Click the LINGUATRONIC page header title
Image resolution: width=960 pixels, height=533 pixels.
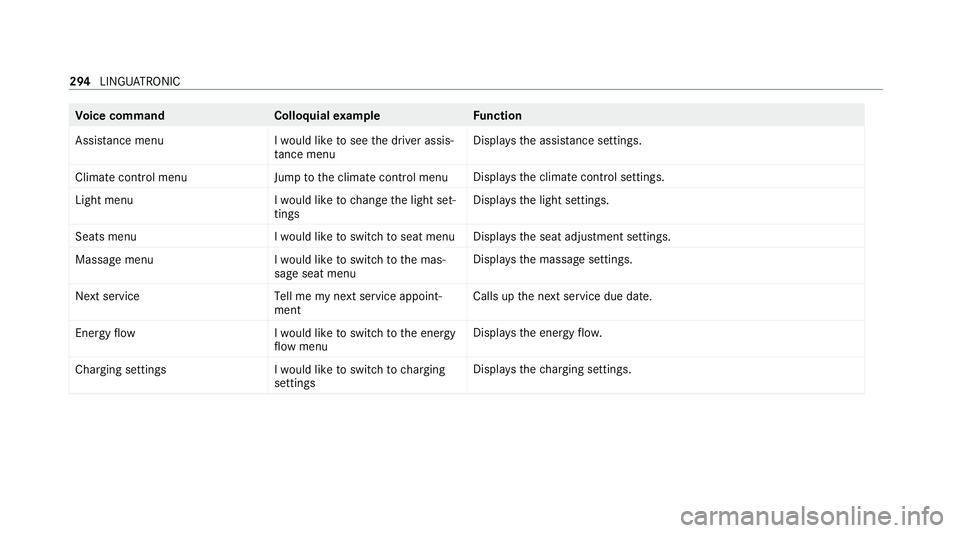tap(140, 81)
